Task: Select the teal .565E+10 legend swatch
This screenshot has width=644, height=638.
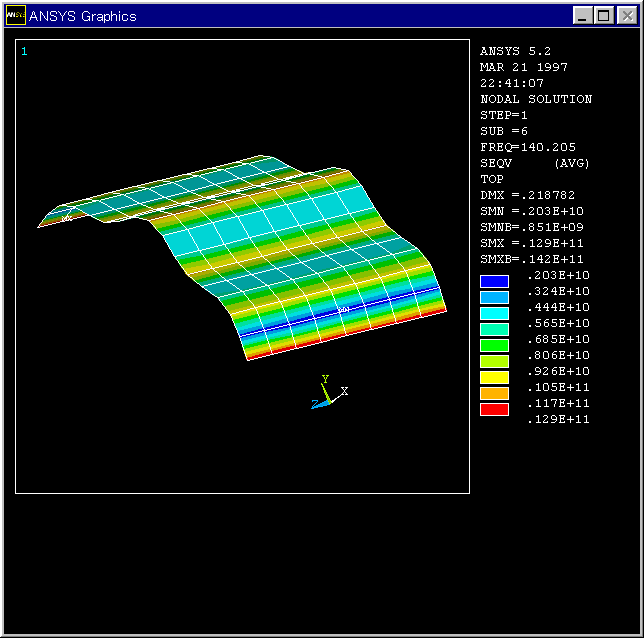Action: tap(494, 330)
